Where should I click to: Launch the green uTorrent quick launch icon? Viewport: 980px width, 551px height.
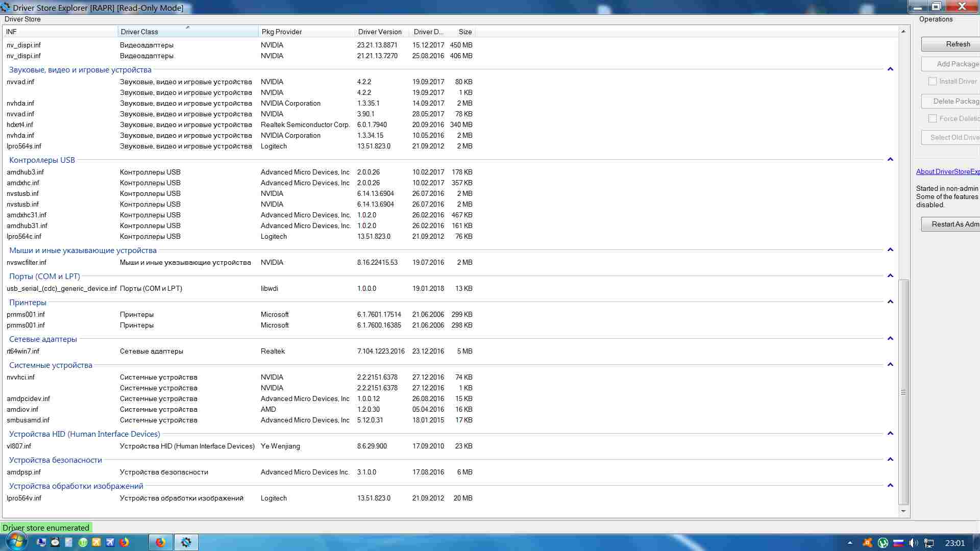coord(83,542)
